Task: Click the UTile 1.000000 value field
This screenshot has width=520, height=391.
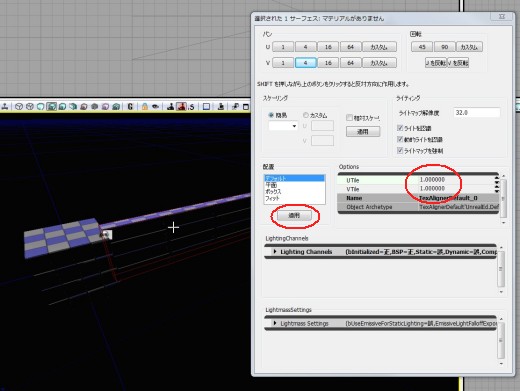Action: (456, 180)
